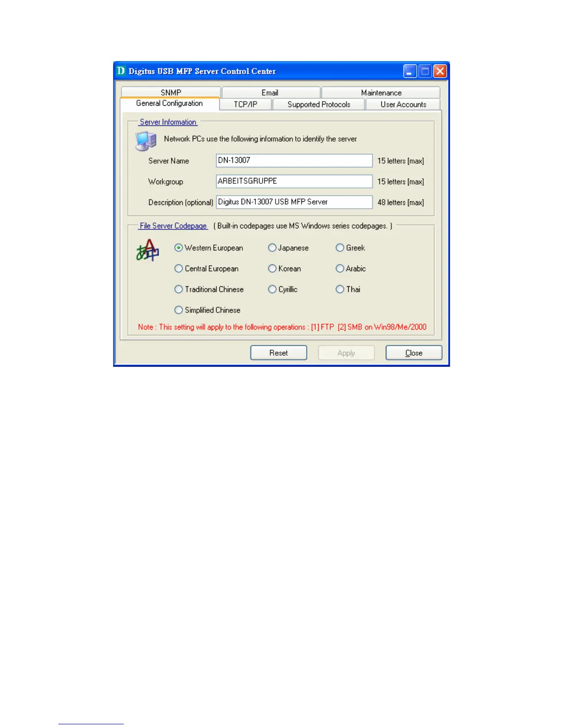Switch to the SNMP tab

point(171,92)
